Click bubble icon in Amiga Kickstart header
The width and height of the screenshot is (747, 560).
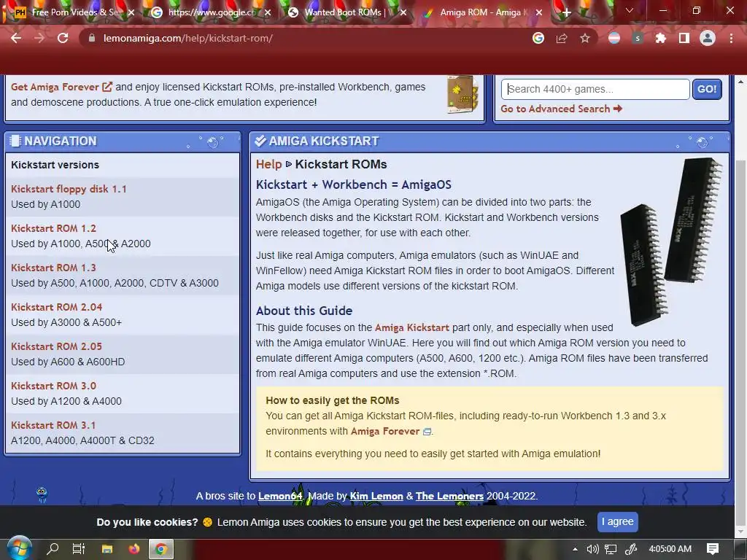pos(702,141)
